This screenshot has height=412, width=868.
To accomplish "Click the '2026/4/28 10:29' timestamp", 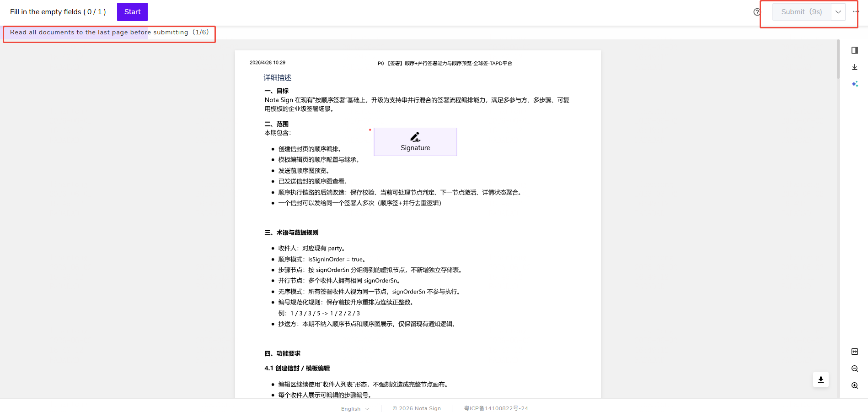I will [268, 63].
